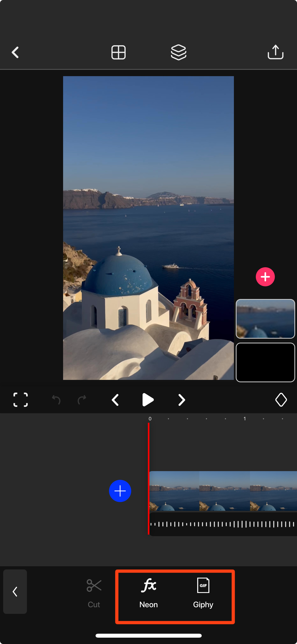Tap the blue add clip button
This screenshot has height=644, width=297.
pyautogui.click(x=120, y=491)
